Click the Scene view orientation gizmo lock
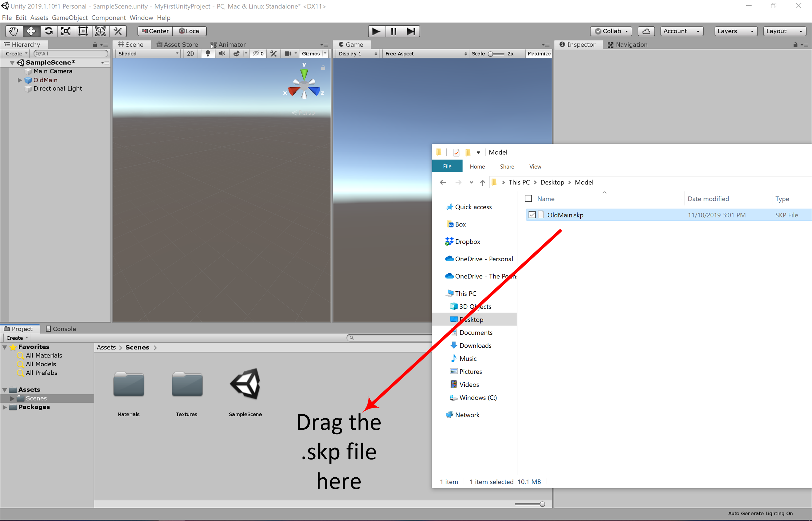The image size is (812, 521). (x=323, y=68)
